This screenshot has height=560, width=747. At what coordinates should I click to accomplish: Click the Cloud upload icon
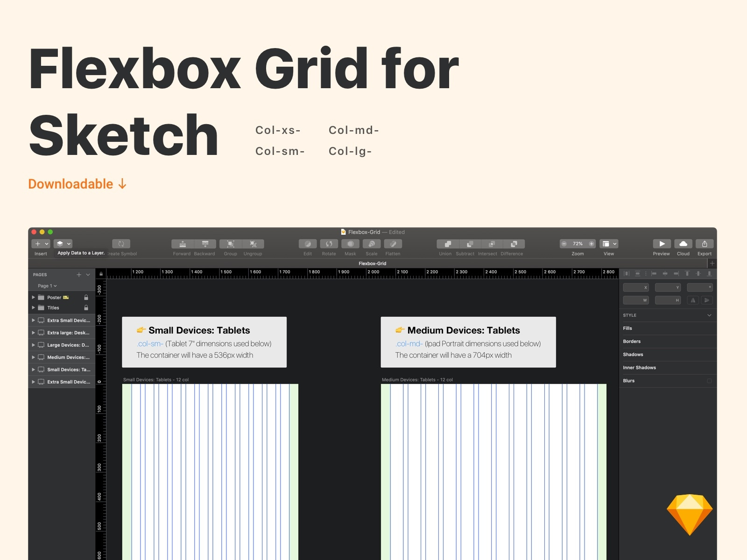683,244
